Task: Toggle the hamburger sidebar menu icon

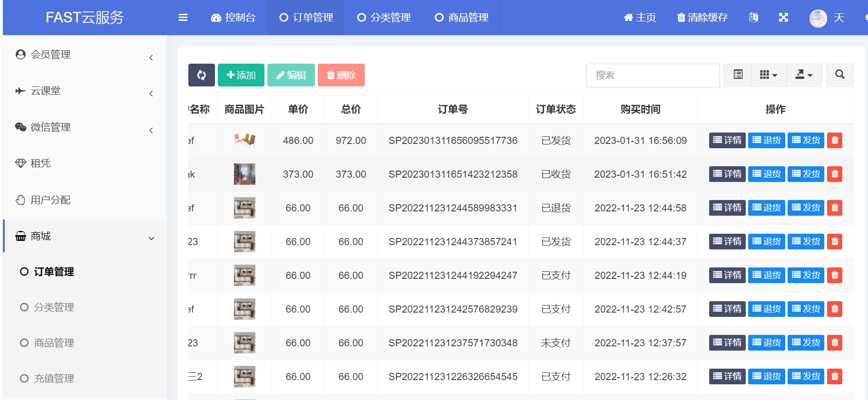Action: tap(183, 18)
